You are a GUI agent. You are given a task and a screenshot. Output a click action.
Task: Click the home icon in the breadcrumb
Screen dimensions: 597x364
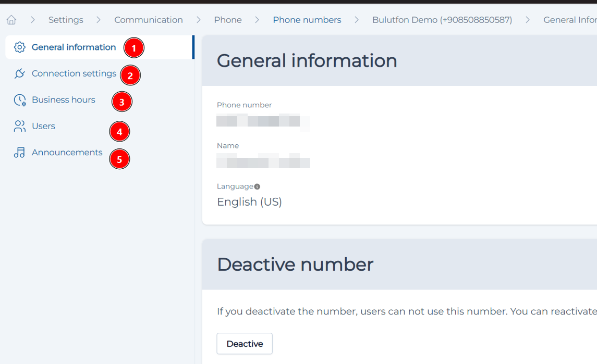[11, 20]
